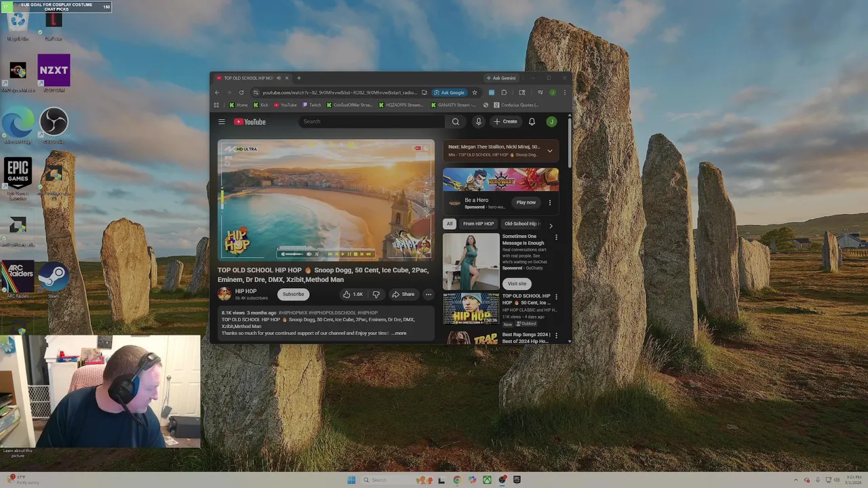The width and height of the screenshot is (868, 488).
Task: Click Visit site on the GoChatty ad
Action: tap(517, 284)
